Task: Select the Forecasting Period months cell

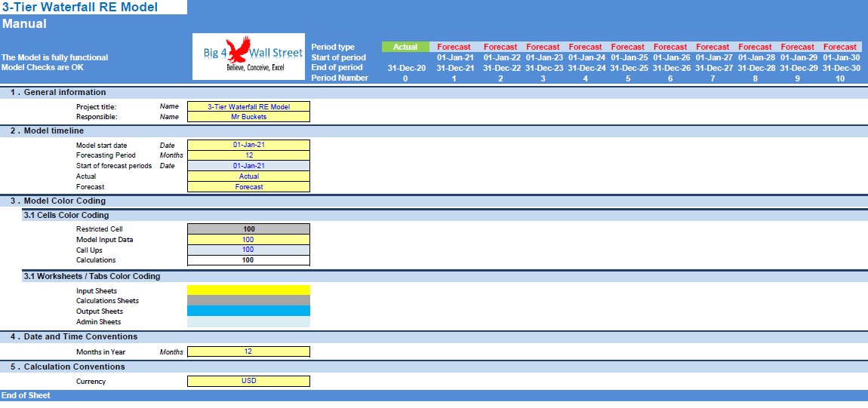Action: click(x=248, y=155)
